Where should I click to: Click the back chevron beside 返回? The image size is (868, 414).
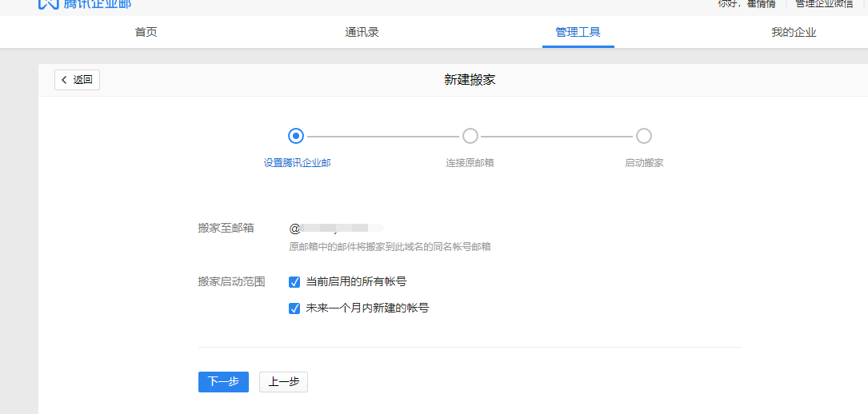[64, 80]
